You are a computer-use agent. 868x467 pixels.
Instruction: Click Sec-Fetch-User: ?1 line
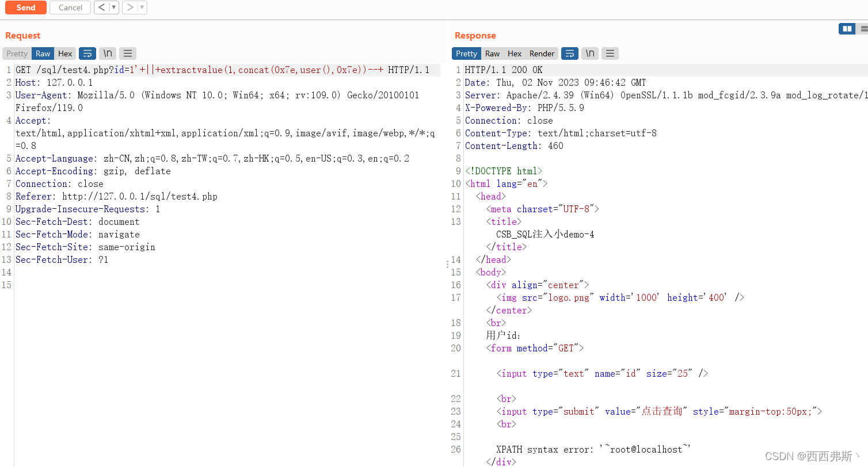[x=62, y=260]
